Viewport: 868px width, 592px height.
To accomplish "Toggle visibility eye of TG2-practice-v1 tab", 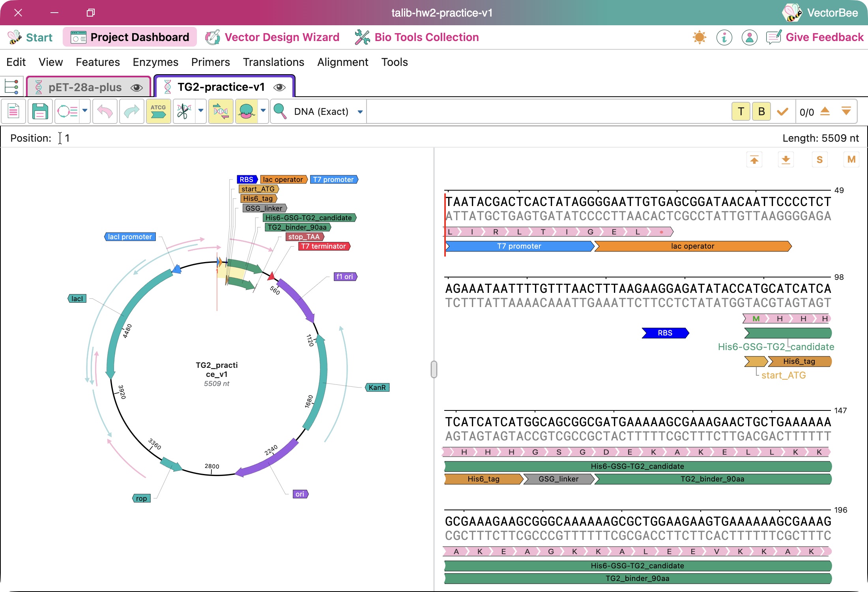I will click(279, 87).
